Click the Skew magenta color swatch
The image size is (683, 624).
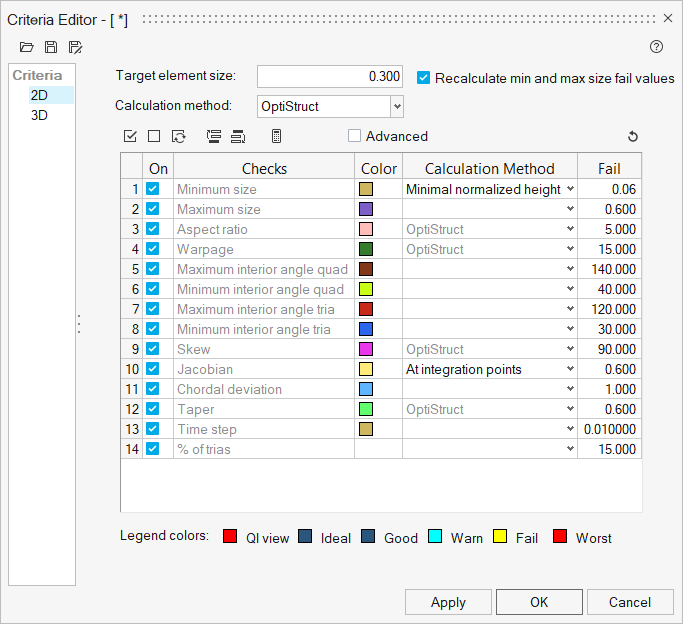click(366, 349)
